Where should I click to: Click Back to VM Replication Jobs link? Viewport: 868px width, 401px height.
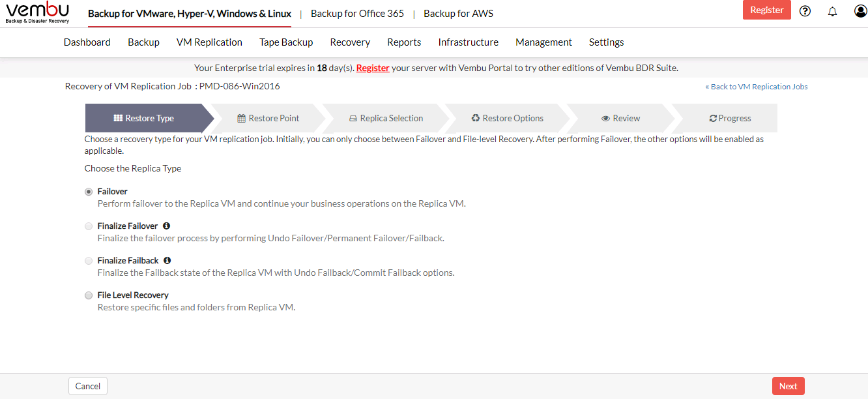(757, 87)
